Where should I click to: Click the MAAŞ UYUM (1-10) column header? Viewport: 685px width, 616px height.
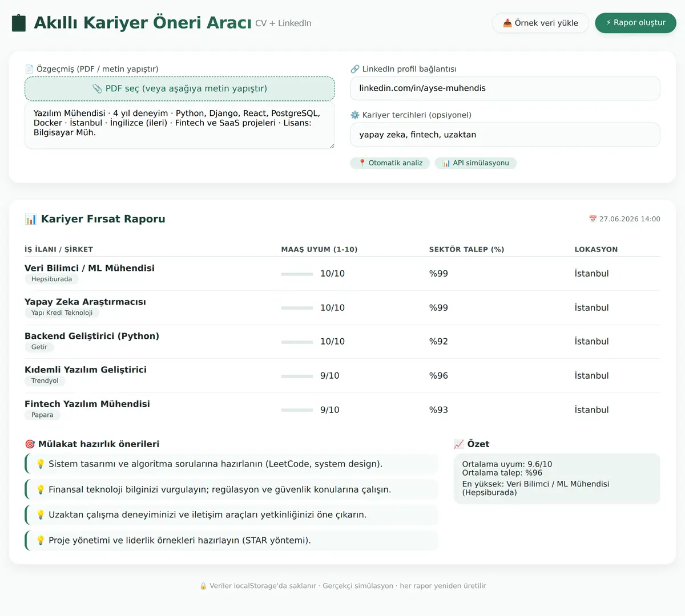(319, 249)
